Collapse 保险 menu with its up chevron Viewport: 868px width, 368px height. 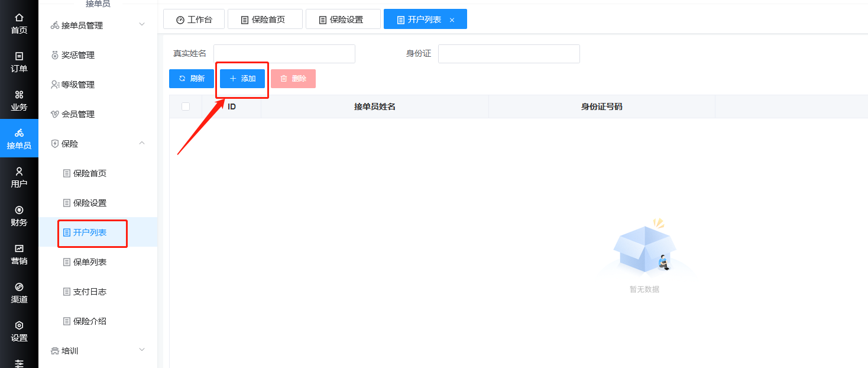click(x=142, y=143)
